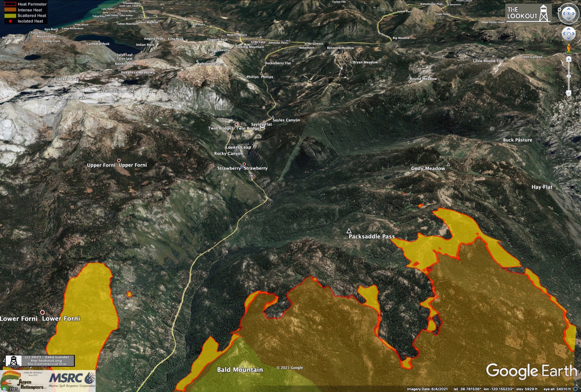
Task: Click the Heat Perimeter legend swatch
Action: coord(10,4)
